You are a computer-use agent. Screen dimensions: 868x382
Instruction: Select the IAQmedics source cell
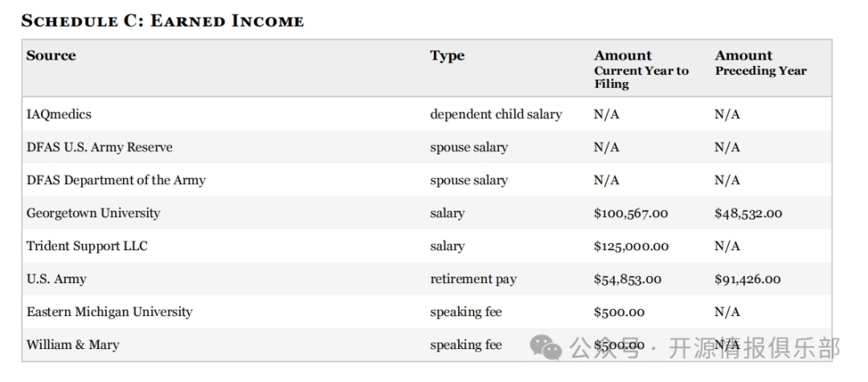click(x=59, y=114)
